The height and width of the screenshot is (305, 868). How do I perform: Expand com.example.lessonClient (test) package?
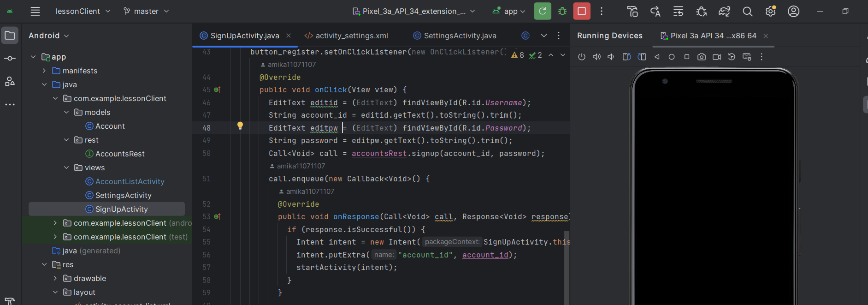(x=55, y=237)
